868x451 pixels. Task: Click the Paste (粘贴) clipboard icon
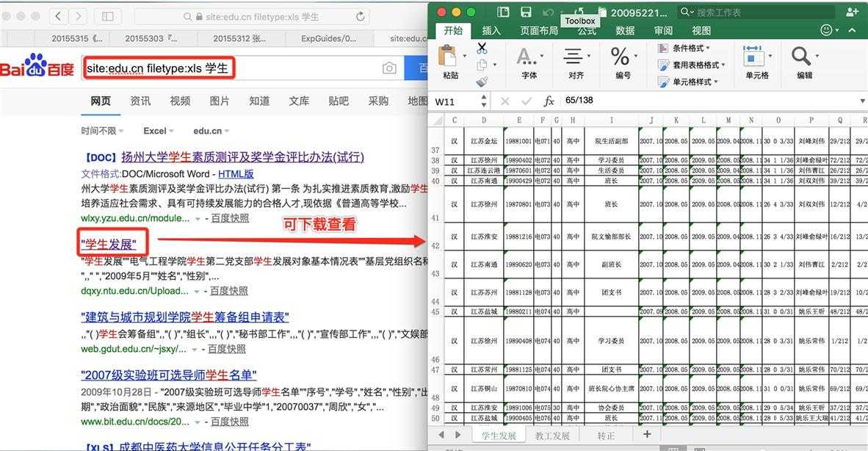tap(447, 55)
